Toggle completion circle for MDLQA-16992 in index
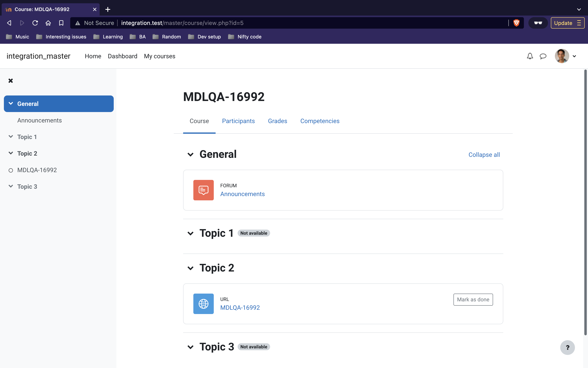Screen dimensions: 588x368 click(x=11, y=170)
